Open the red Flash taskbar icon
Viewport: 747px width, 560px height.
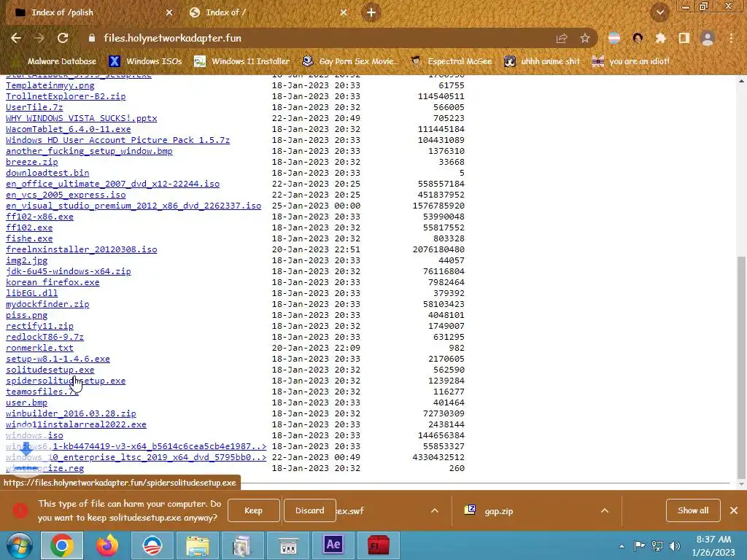pos(379,545)
